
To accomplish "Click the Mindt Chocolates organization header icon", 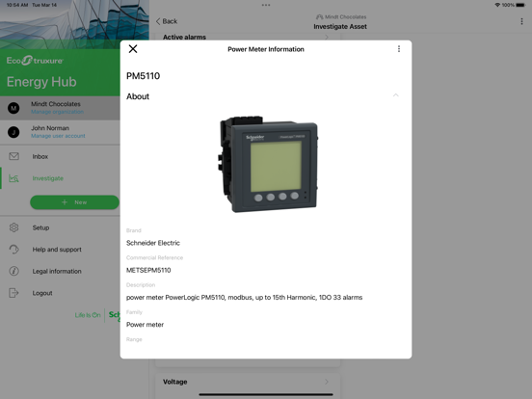I will click(x=319, y=17).
